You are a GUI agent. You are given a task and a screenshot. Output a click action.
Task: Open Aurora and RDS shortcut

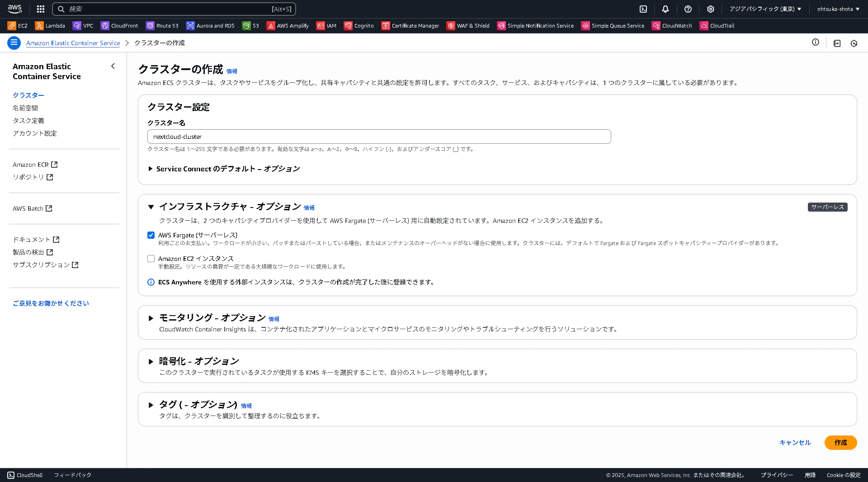pos(210,26)
